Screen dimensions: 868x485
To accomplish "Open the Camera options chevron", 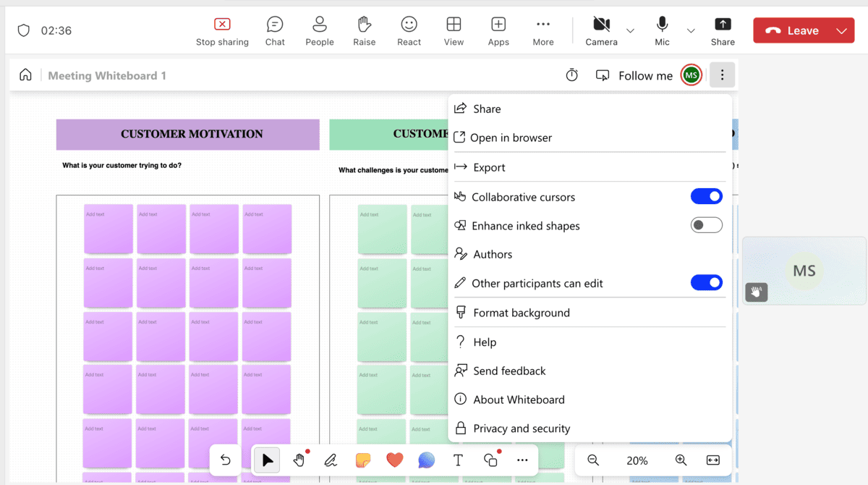I will pyautogui.click(x=630, y=30).
